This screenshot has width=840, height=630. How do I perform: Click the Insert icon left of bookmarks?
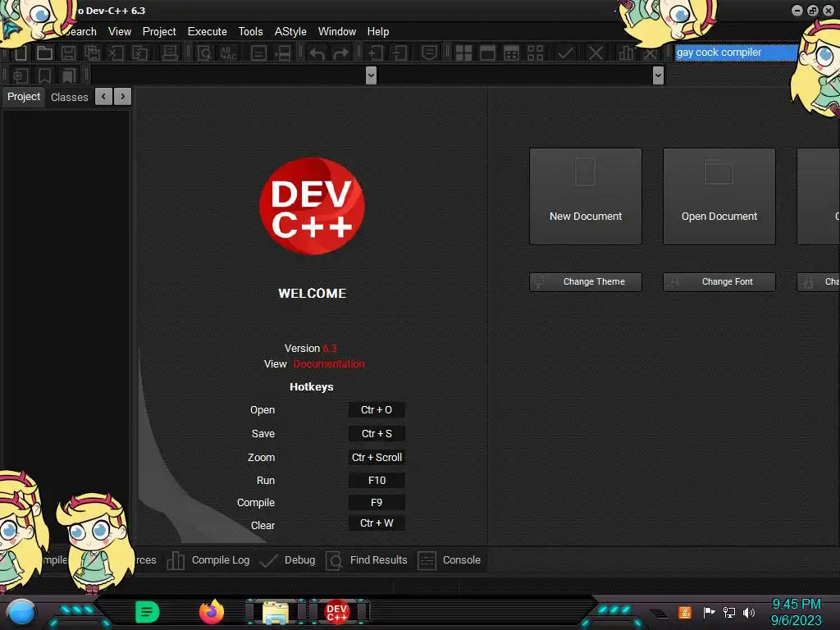[21, 75]
